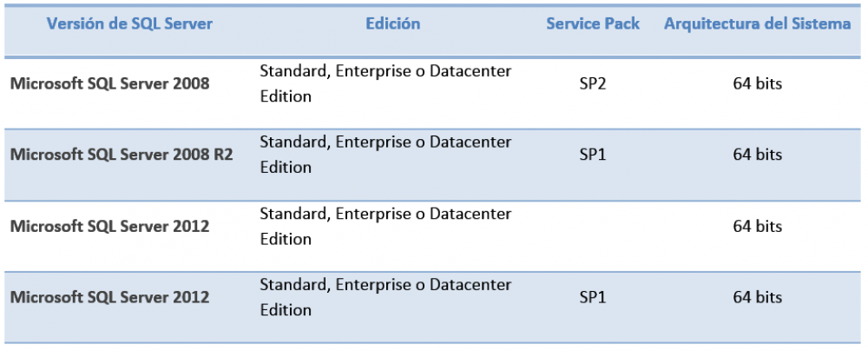This screenshot has height=351, width=868.
Task: Select the 'Arquitectura del Sistema' header
Action: pos(757,23)
